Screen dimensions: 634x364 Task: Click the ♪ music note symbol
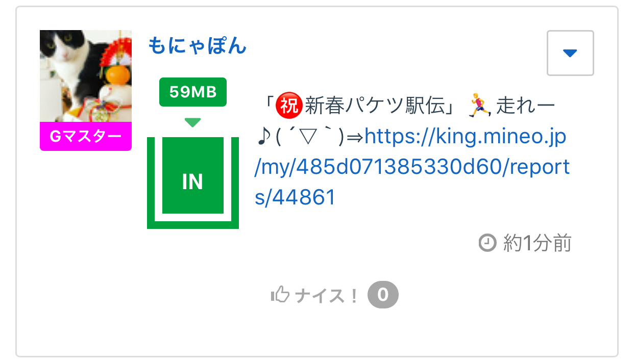click(x=263, y=137)
